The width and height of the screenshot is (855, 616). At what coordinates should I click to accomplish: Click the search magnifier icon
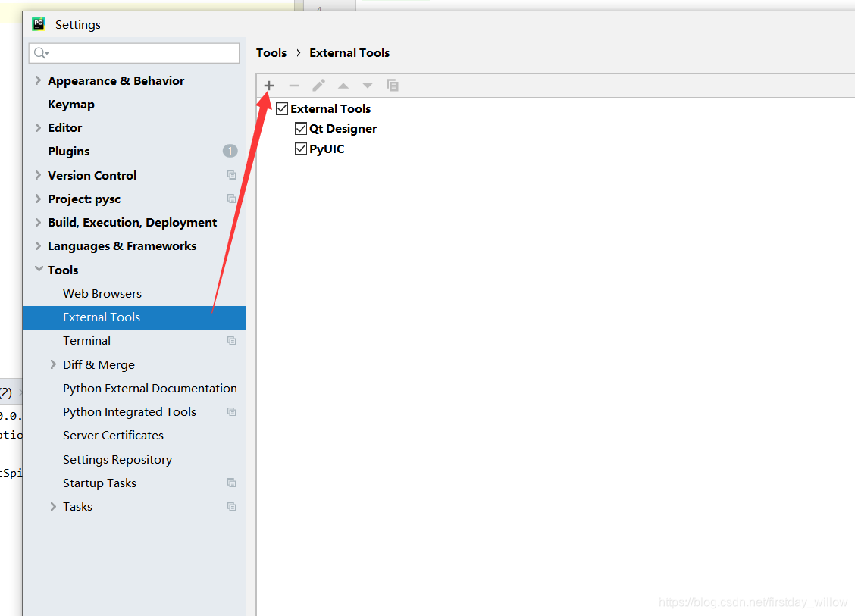41,53
